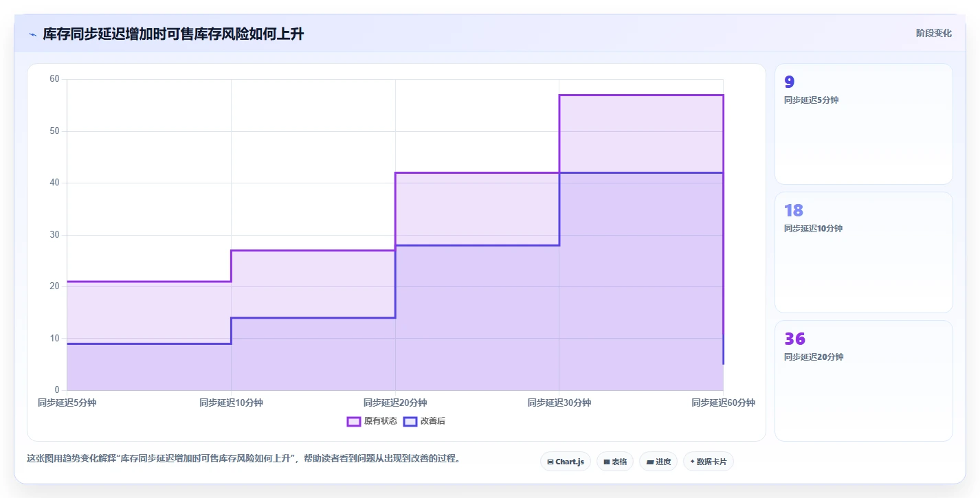Toggle 改善后 legend series
Screen dimensions: 980x498
tap(424, 421)
